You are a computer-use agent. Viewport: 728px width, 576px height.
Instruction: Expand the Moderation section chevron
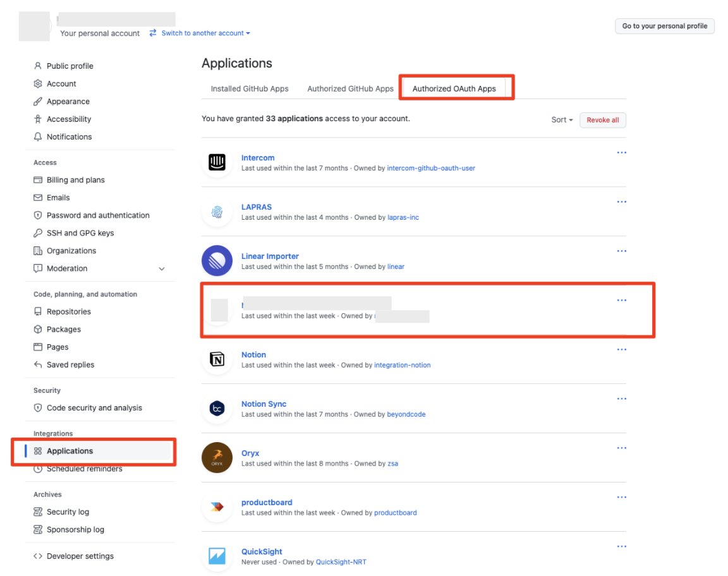162,269
